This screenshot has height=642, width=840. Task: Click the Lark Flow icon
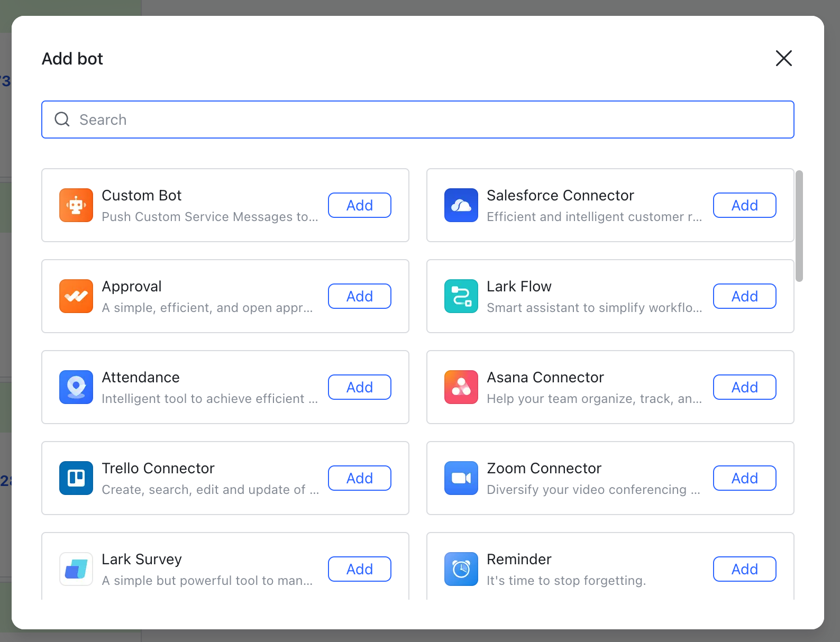tap(461, 296)
